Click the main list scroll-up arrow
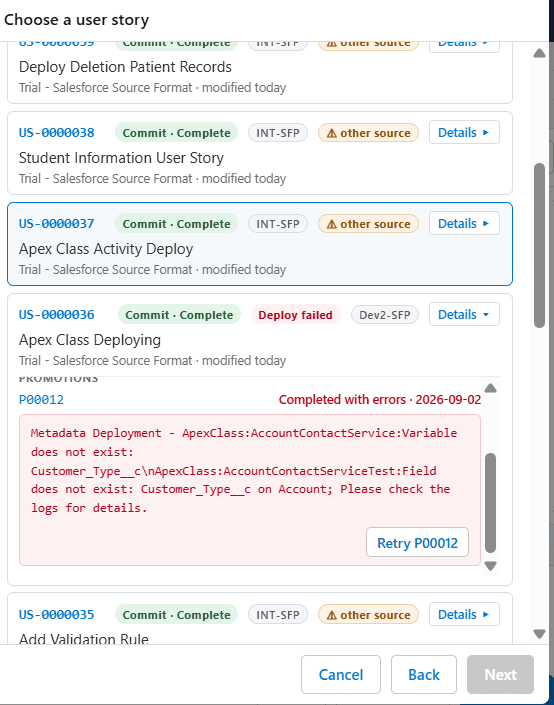The width and height of the screenshot is (554, 705). click(x=540, y=53)
